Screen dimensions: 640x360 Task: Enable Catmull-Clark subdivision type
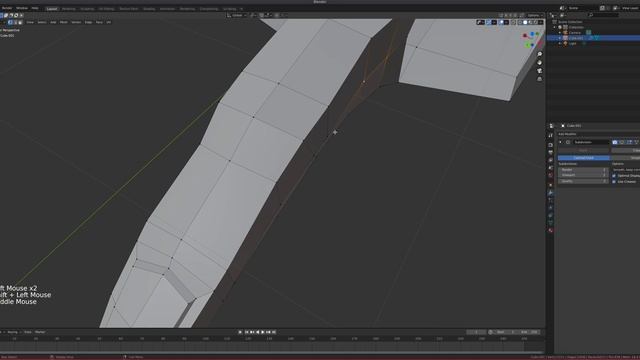(584, 158)
